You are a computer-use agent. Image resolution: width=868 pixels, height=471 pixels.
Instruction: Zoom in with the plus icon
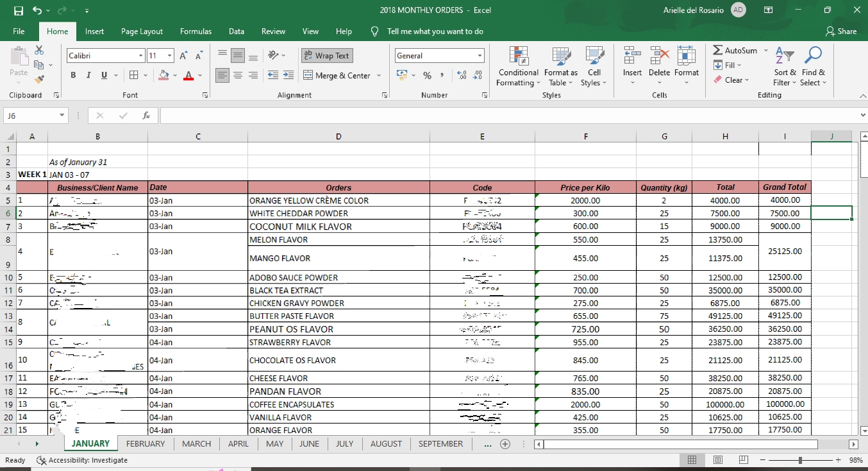click(838, 460)
